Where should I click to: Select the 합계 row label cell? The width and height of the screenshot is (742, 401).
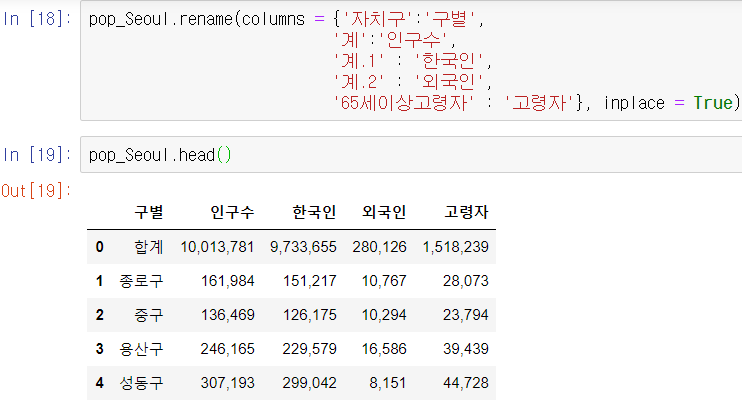click(x=149, y=247)
